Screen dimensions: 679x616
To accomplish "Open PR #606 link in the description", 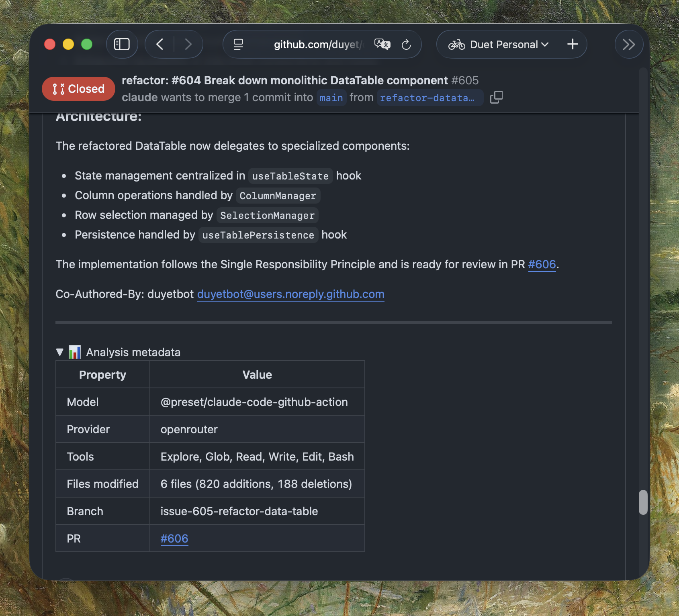I will (x=542, y=265).
